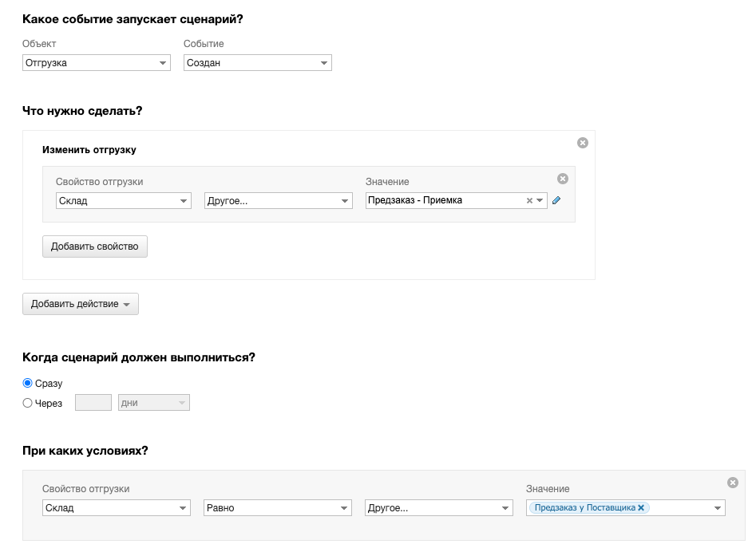Remove the 'Изменить отгрузку' action block

[x=583, y=143]
